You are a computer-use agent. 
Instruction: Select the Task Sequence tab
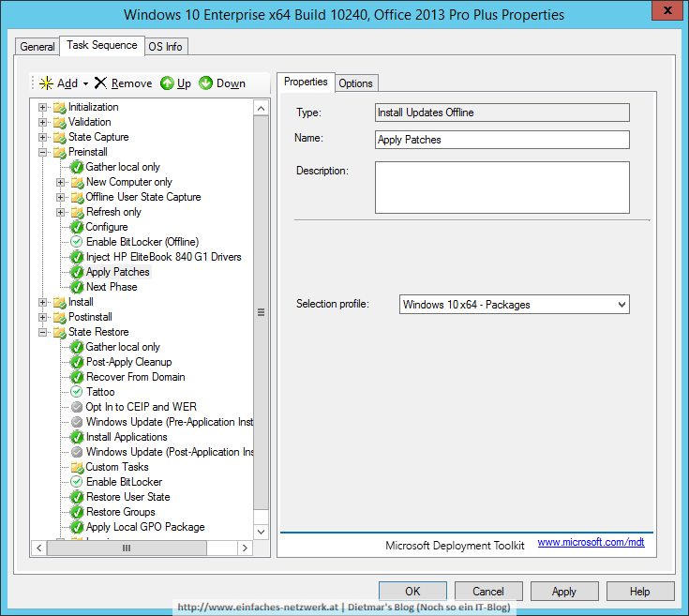coord(102,45)
